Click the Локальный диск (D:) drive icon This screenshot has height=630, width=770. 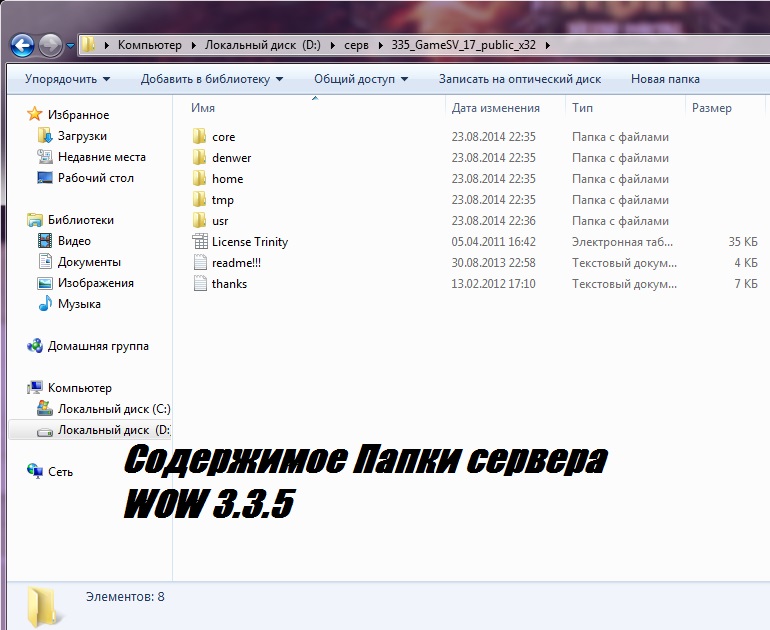tap(45, 432)
